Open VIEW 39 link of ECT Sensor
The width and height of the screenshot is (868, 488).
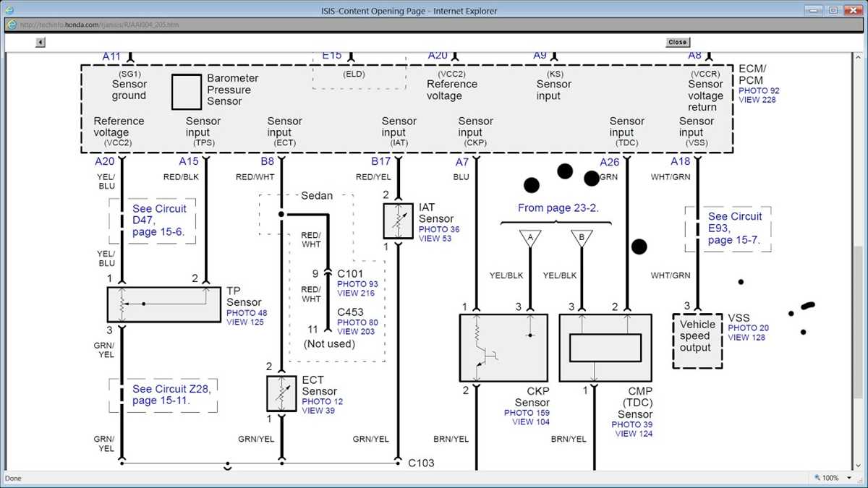pyautogui.click(x=318, y=411)
